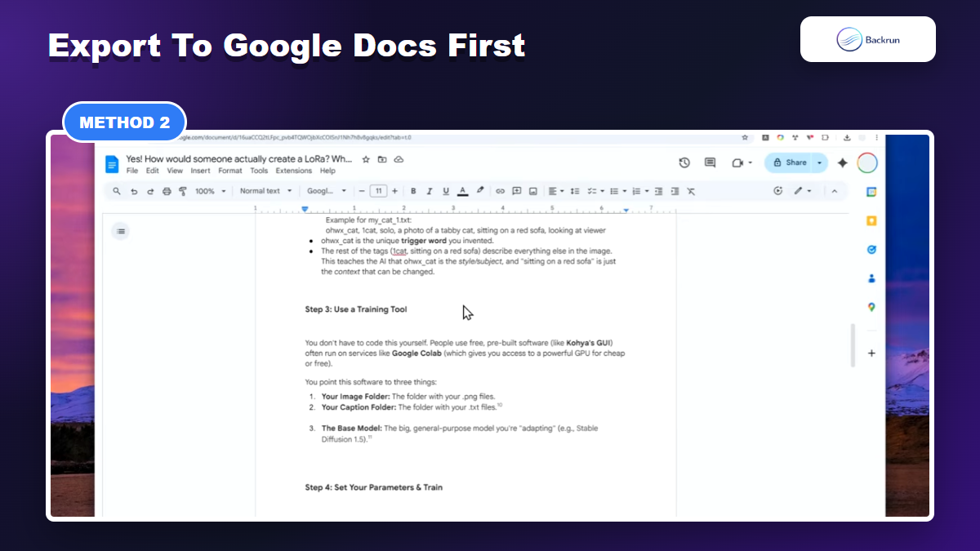Toggle underline formatting

446,191
